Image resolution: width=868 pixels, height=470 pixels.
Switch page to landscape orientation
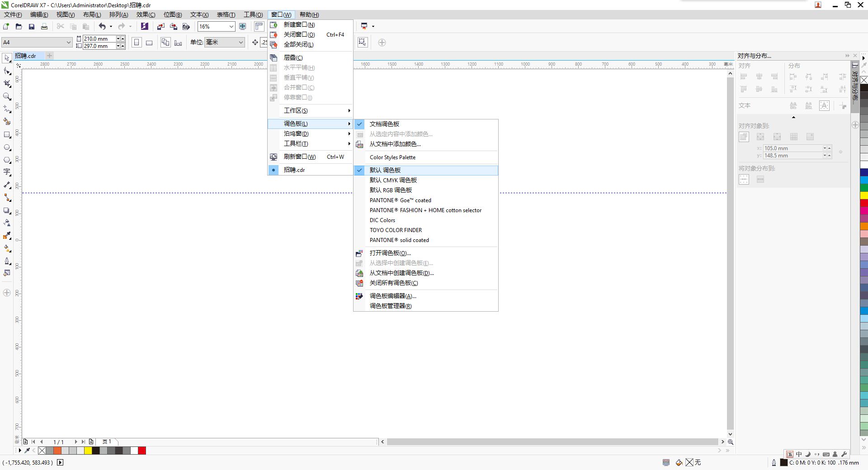[149, 43]
